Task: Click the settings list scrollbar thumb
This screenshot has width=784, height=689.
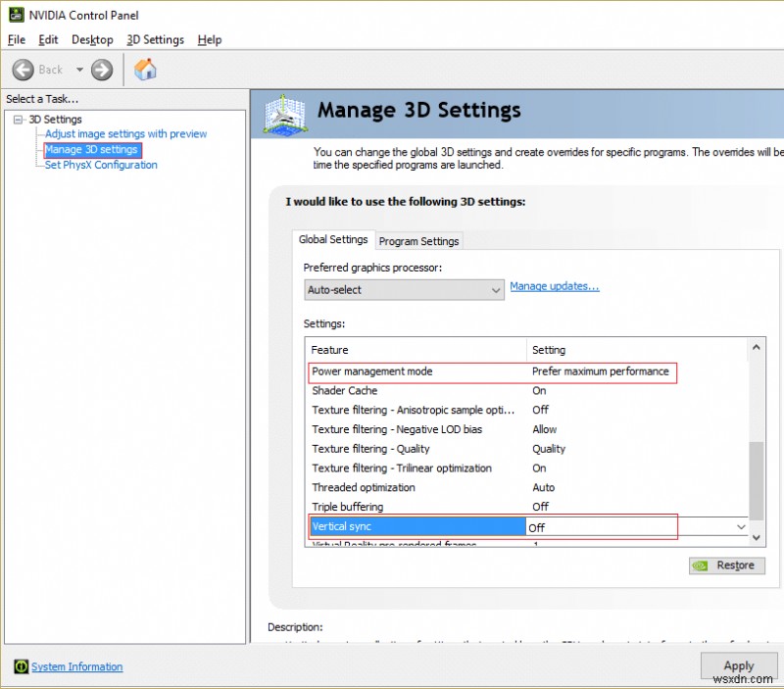Action: coord(756,481)
